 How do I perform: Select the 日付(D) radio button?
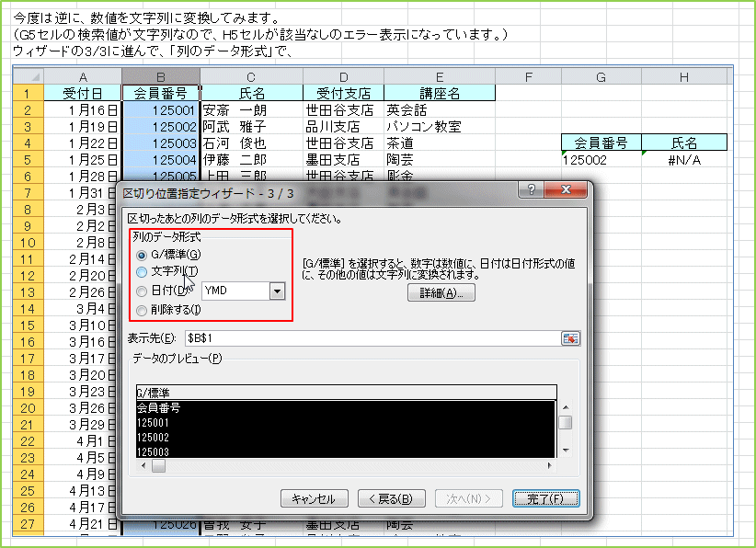coord(142,291)
